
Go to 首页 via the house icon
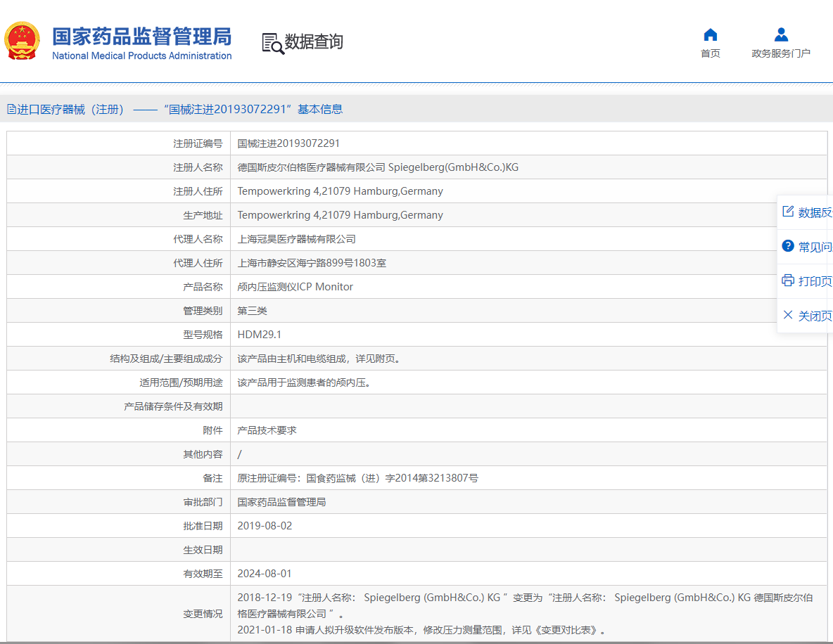click(711, 35)
